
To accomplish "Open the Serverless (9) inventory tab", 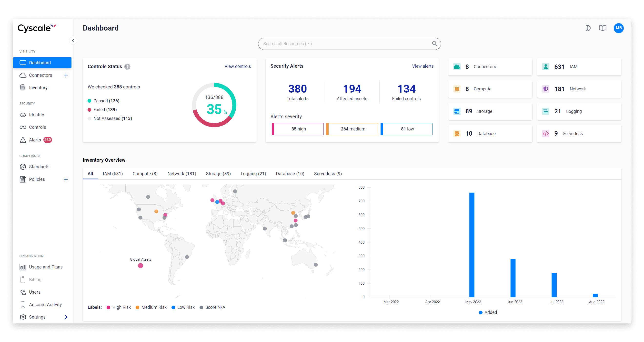I will point(328,173).
